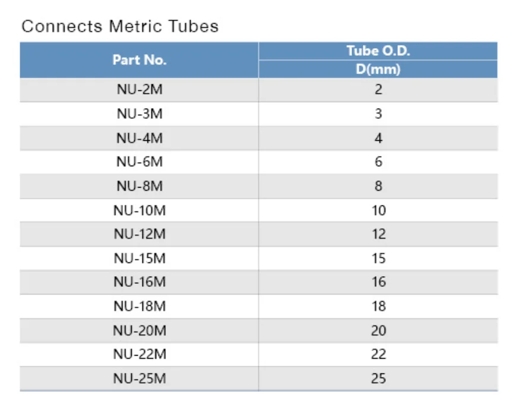This screenshot has width=532, height=418.
Task: Select part number NU-2M
Action: coord(140,90)
